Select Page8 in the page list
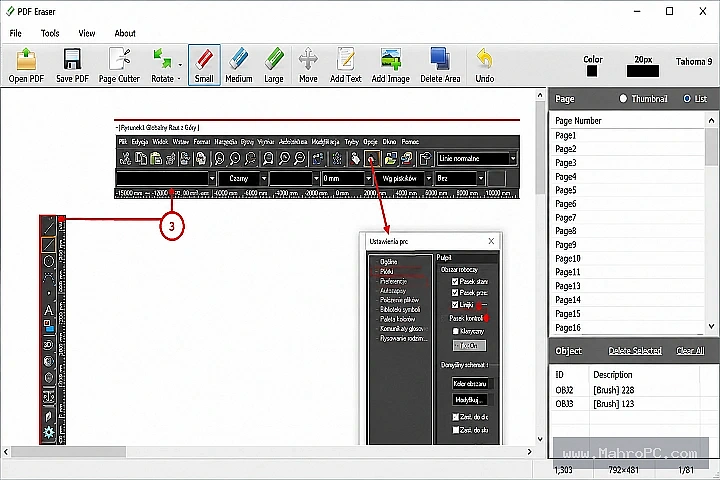This screenshot has height=480, width=720. tap(627, 231)
